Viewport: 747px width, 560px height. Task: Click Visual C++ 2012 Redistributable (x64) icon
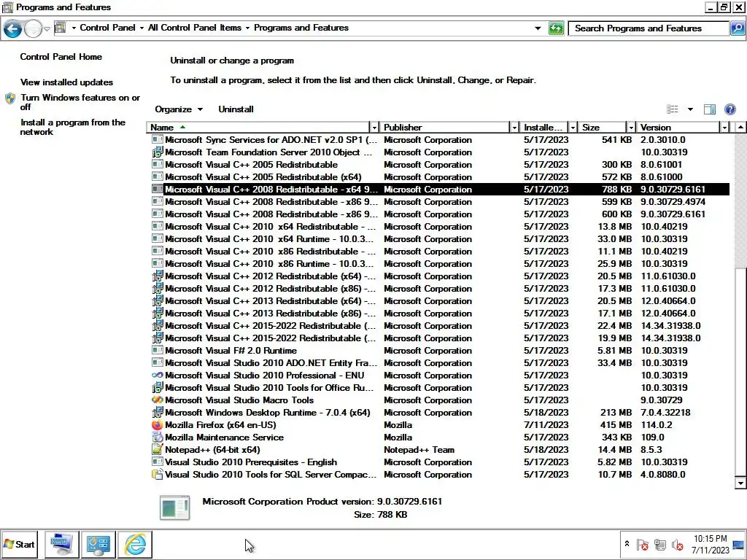[x=158, y=276]
